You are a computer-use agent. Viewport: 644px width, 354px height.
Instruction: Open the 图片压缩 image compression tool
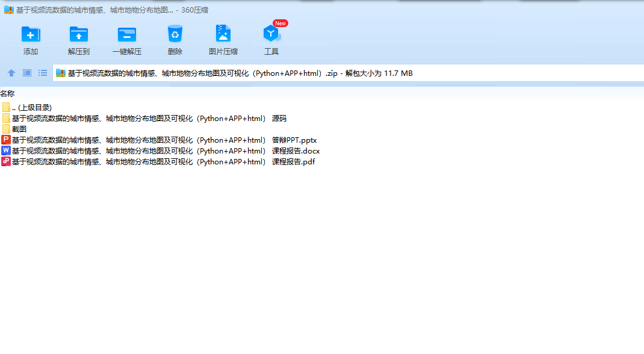tap(223, 34)
